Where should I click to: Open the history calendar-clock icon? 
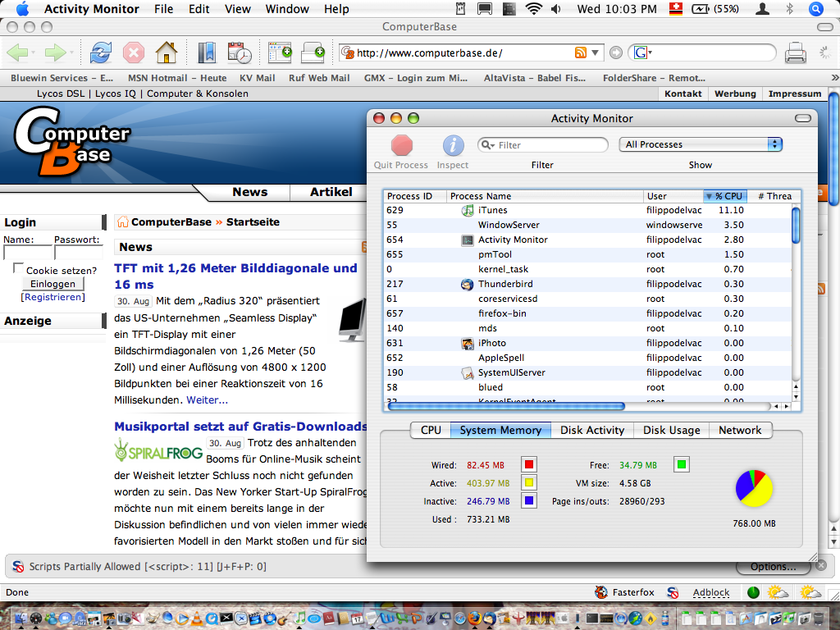click(x=240, y=52)
